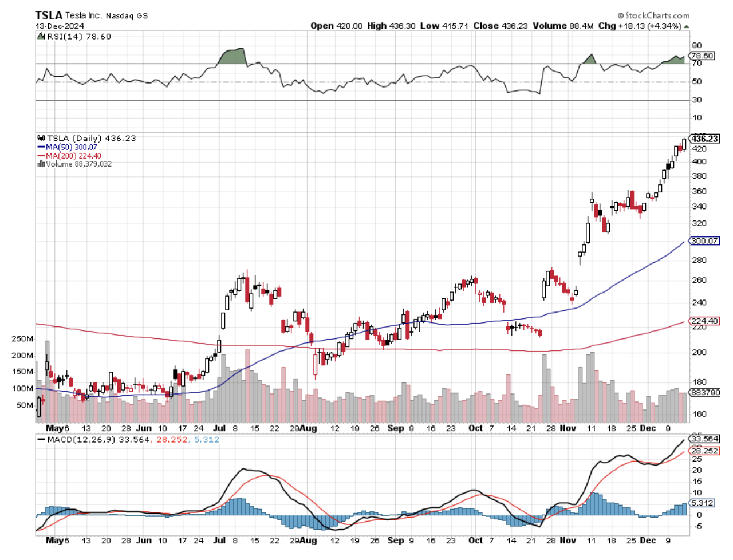Click the TSLA (Daily) candlestick legend icon
This screenshot has height=560, width=733.
[41, 139]
